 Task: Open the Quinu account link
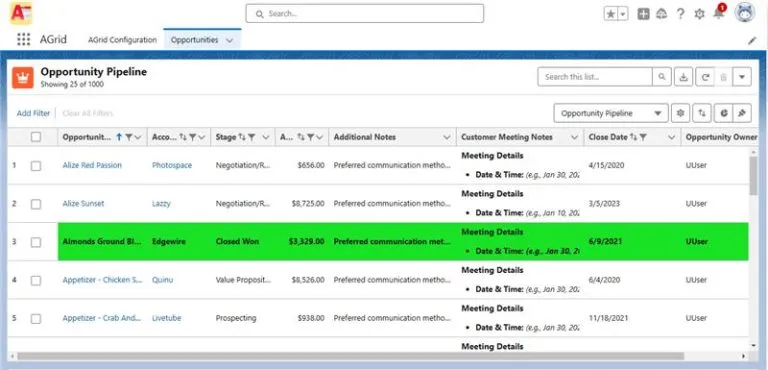162,280
